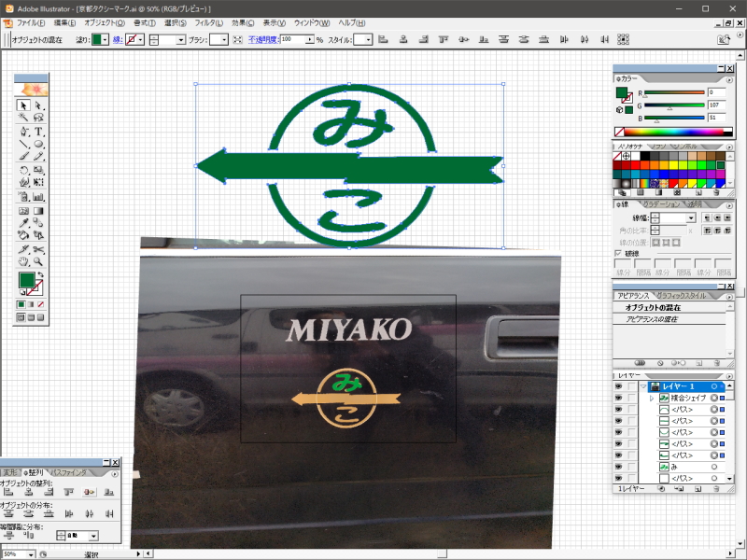This screenshot has height=560, width=747.
Task: Select the Paintbrush tool
Action: click(x=23, y=156)
